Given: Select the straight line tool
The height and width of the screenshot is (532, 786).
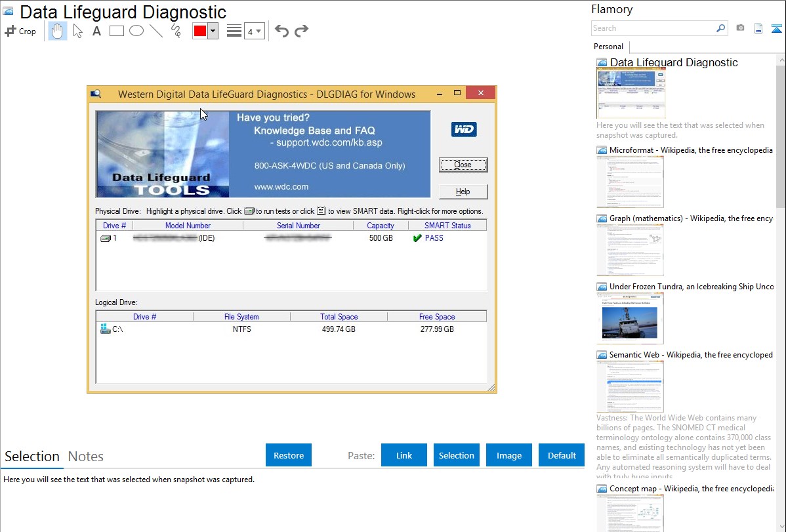Looking at the screenshot, I should [x=156, y=31].
